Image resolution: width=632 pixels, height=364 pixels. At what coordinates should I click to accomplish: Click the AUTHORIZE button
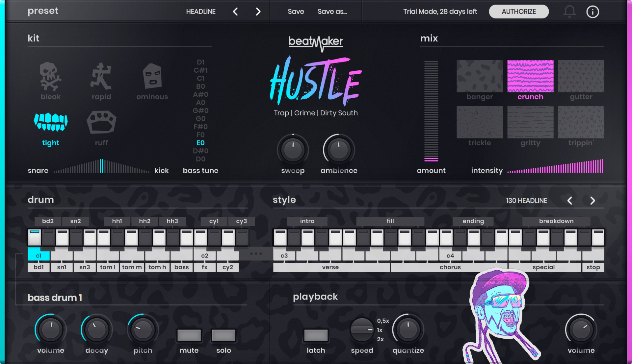[x=519, y=12]
